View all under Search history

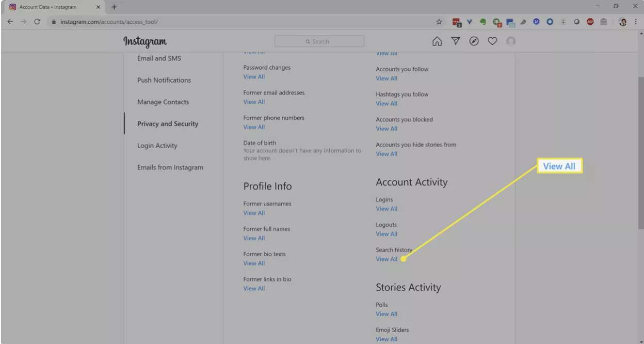(x=387, y=259)
